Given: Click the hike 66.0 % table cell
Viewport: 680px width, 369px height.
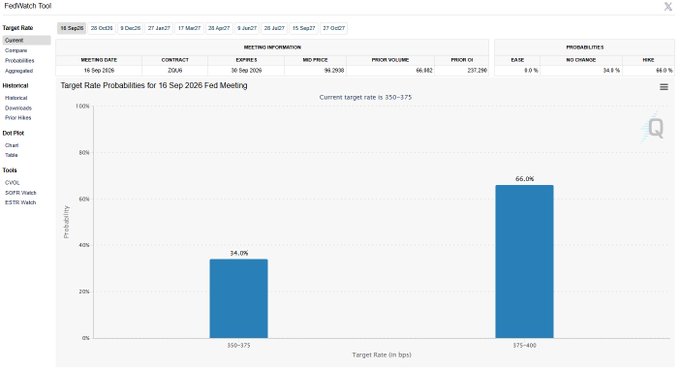Looking at the screenshot, I should (648, 70).
